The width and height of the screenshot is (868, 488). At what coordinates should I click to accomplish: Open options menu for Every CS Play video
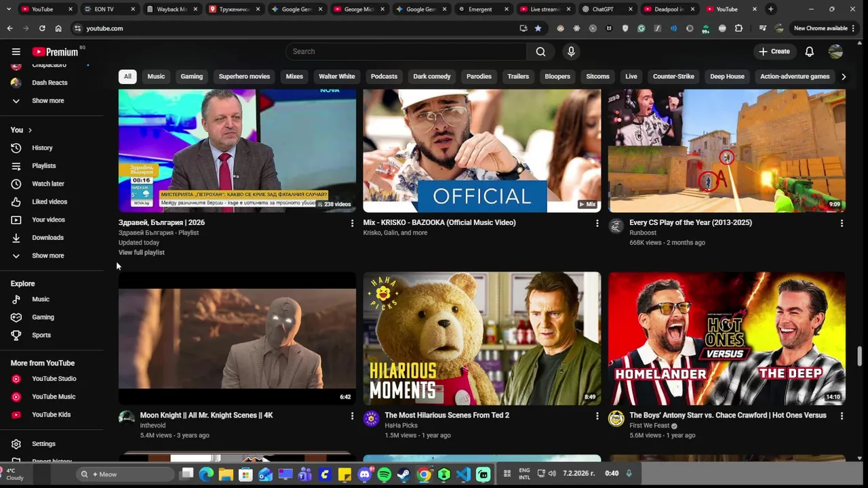pyautogui.click(x=842, y=223)
